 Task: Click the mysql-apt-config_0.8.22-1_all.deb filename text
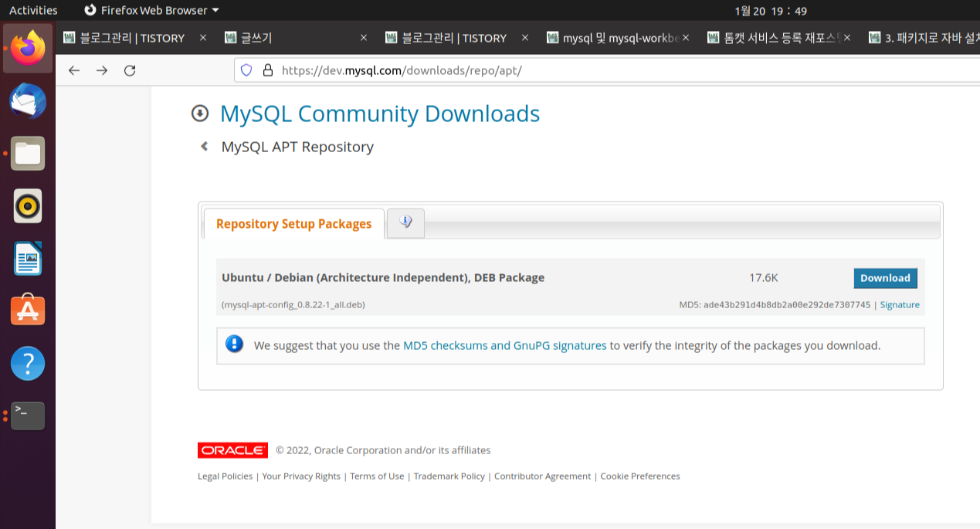pyautogui.click(x=293, y=304)
